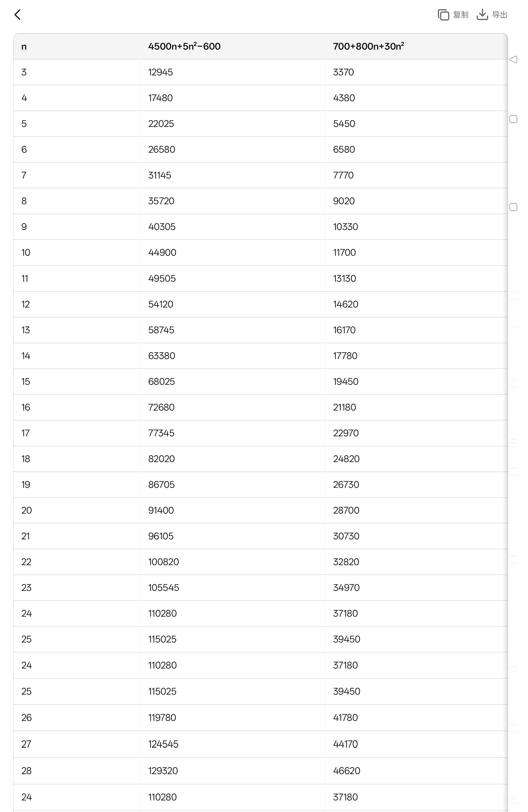Select the cell containing 16170

pos(344,330)
